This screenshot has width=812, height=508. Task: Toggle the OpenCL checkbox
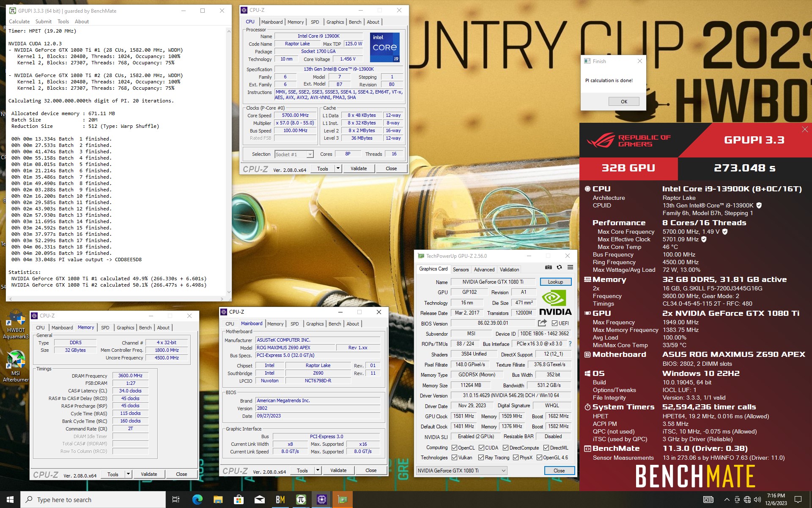point(454,448)
